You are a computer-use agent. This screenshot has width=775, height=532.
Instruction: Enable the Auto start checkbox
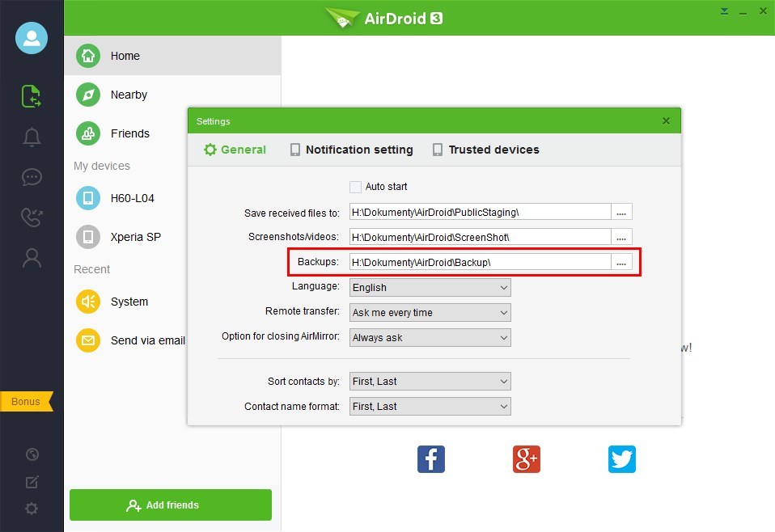pyautogui.click(x=355, y=187)
